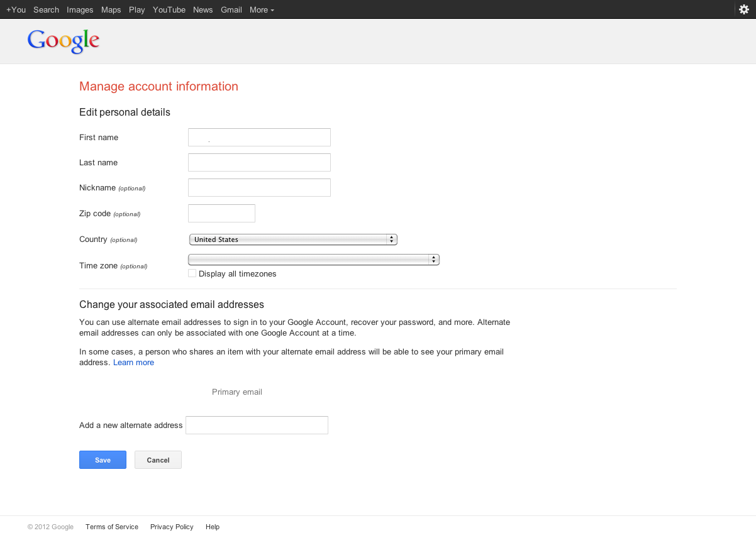This screenshot has height=538, width=756.
Task: Open Play in top bar
Action: point(136,9)
